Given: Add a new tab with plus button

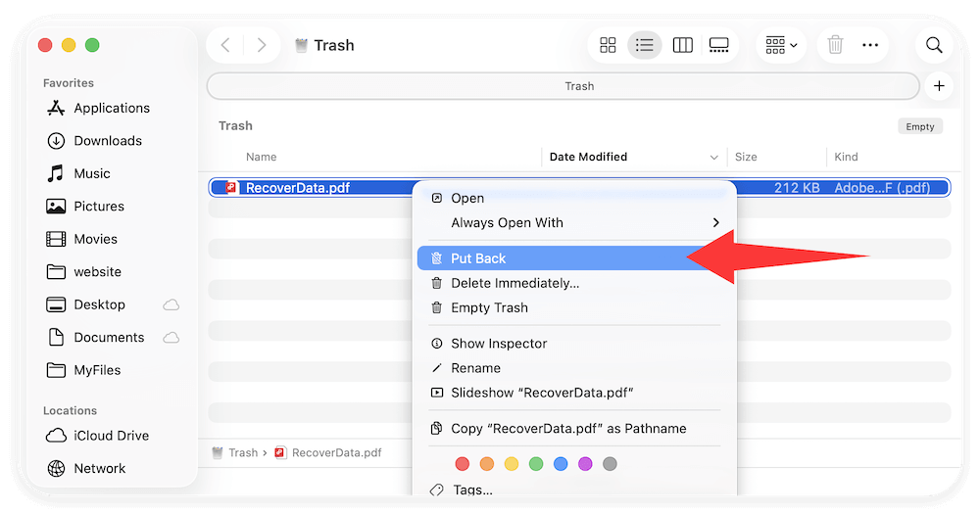Looking at the screenshot, I should (939, 86).
